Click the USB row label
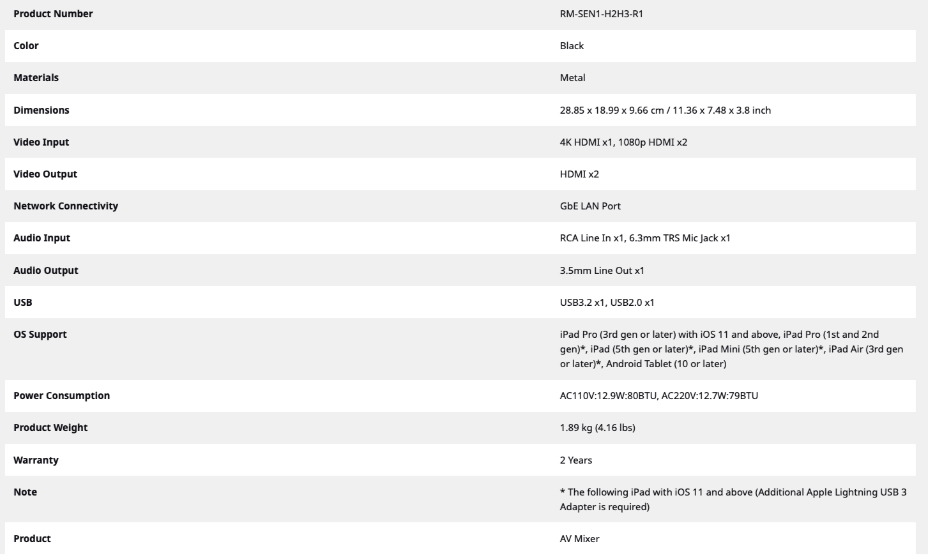Viewport: 928px width, 560px height. coord(23,303)
